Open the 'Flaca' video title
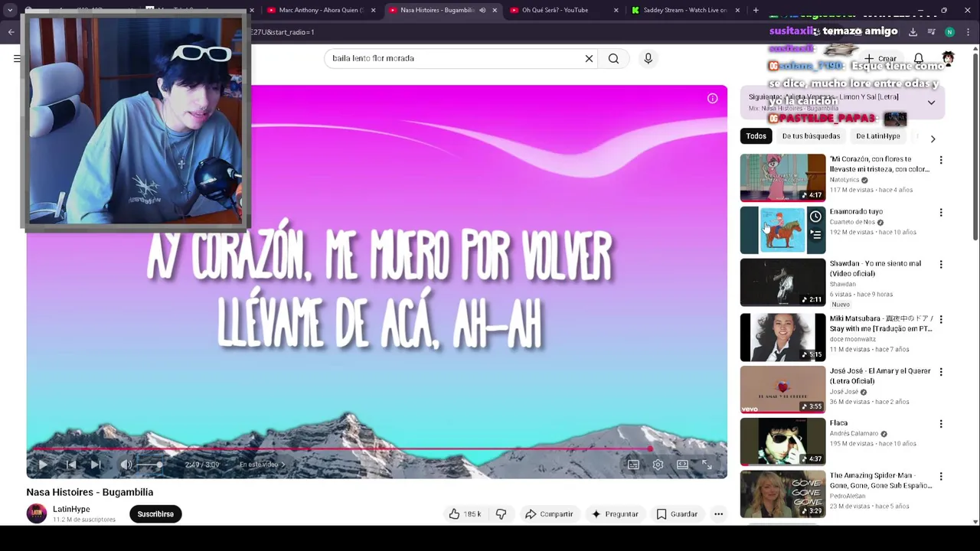Image resolution: width=980 pixels, height=551 pixels. pos(838,423)
